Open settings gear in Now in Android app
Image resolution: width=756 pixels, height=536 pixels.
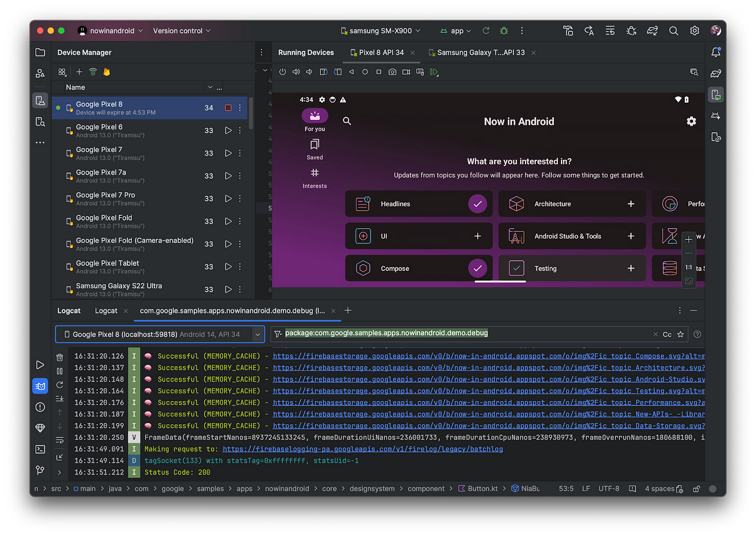pyautogui.click(x=691, y=121)
